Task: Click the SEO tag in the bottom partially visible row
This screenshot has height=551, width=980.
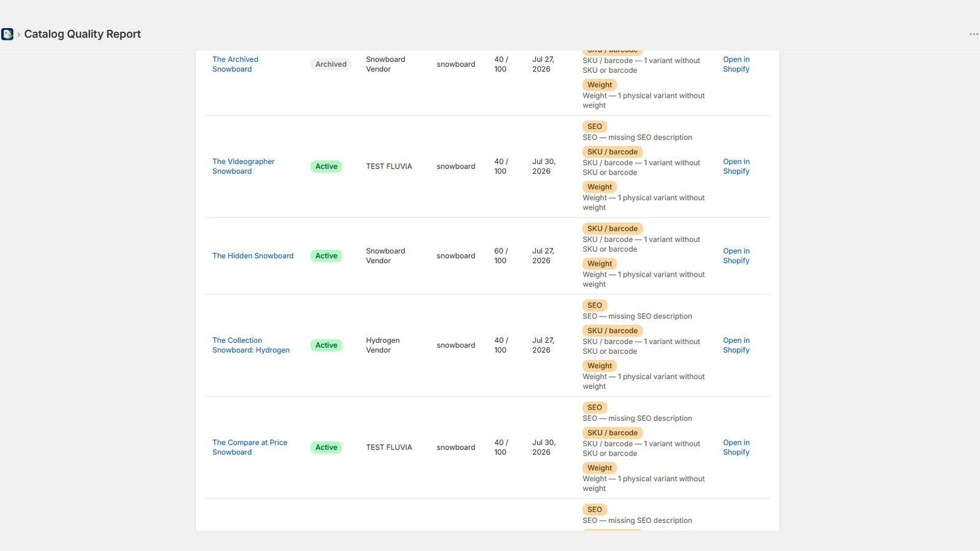Action: (595, 510)
